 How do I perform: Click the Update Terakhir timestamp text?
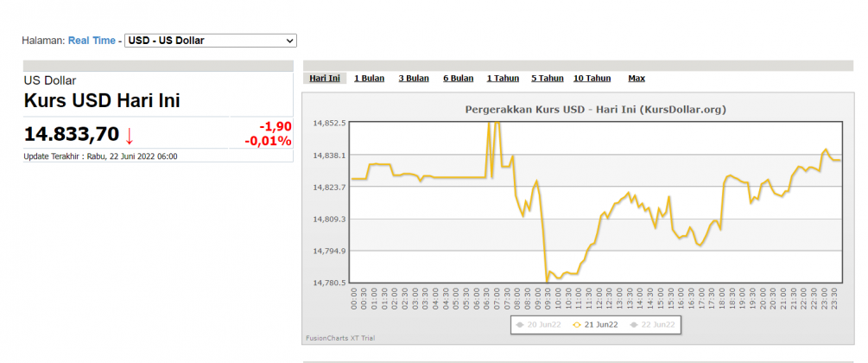click(x=100, y=156)
